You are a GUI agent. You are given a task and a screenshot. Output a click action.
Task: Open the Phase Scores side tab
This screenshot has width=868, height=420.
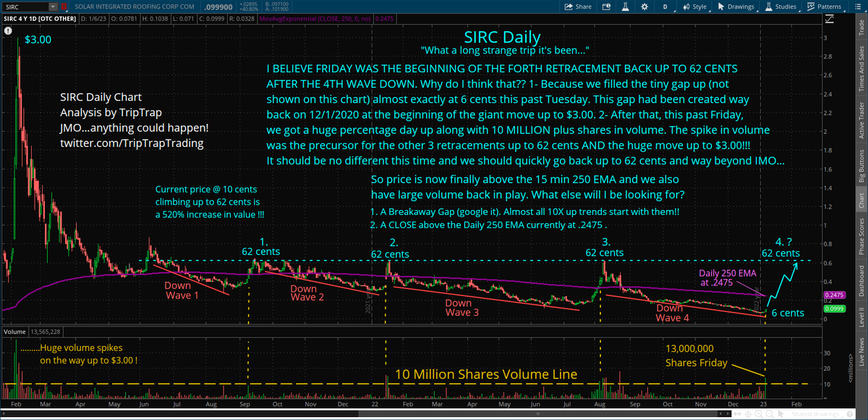point(861,236)
